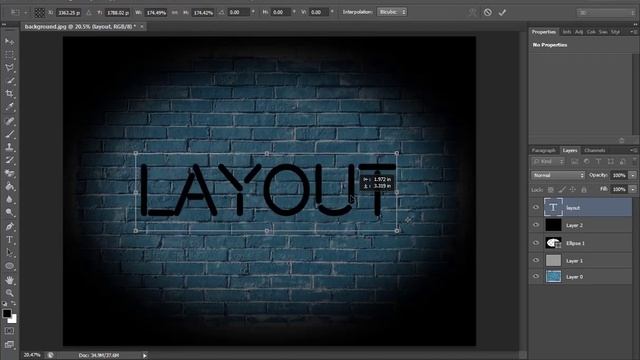The width and height of the screenshot is (640, 360).
Task: Select the Rectangular Marquee tool
Action: 9,54
